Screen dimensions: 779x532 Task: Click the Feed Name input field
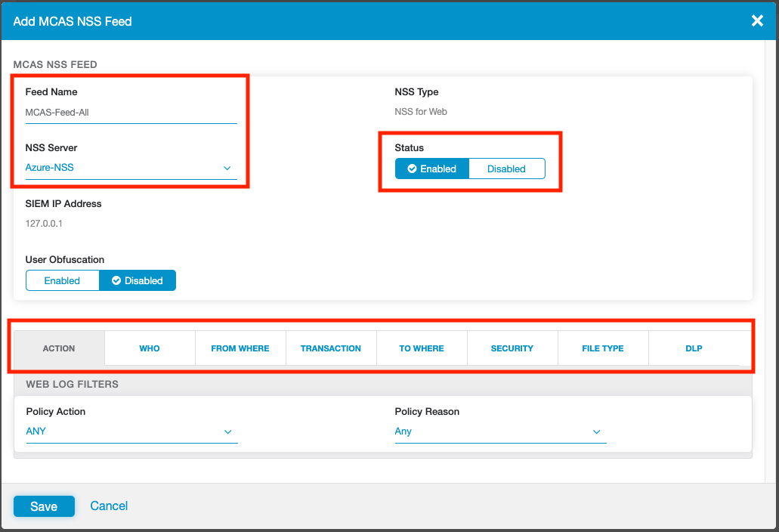[x=131, y=113]
